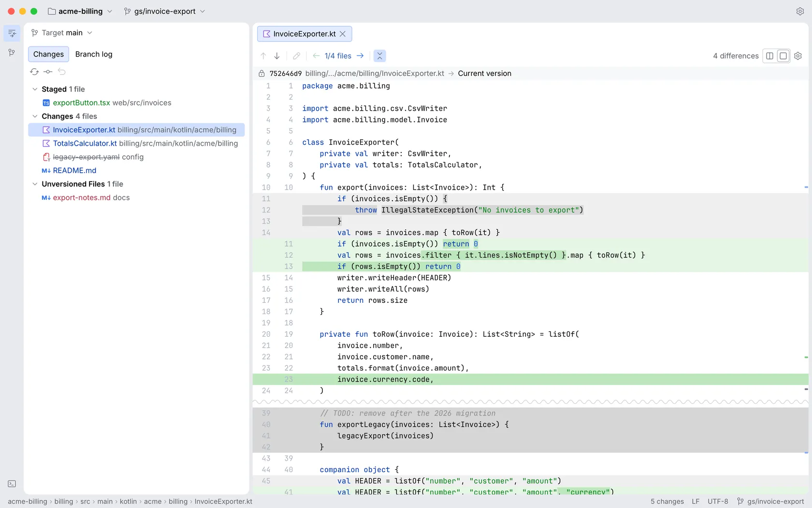Switch to the Branch log tab
The height and width of the screenshot is (508, 812).
pyautogui.click(x=94, y=54)
